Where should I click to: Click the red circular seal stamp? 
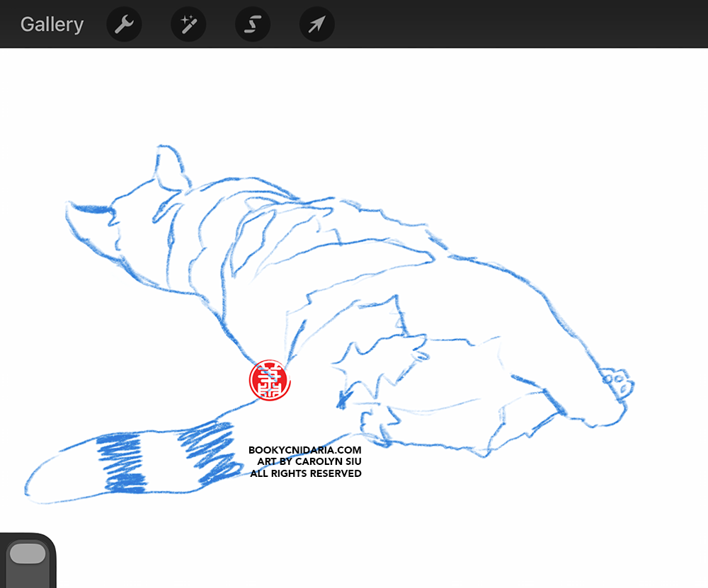tap(270, 380)
